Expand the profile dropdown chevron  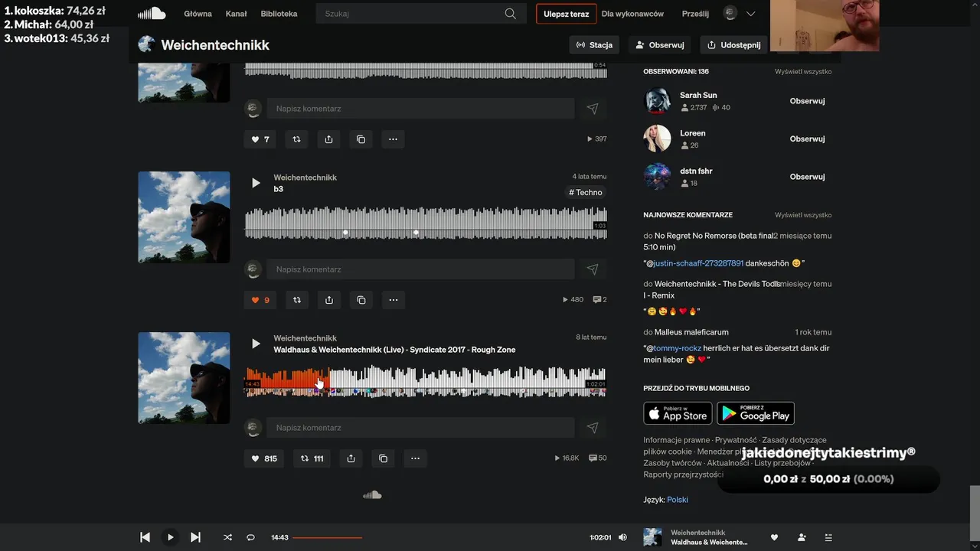click(x=751, y=14)
